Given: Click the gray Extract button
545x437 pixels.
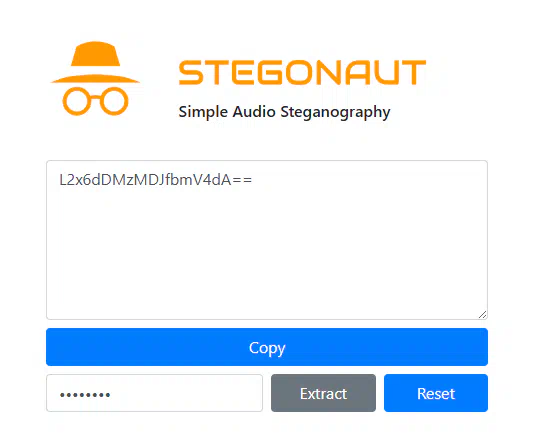Looking at the screenshot, I should [x=323, y=393].
